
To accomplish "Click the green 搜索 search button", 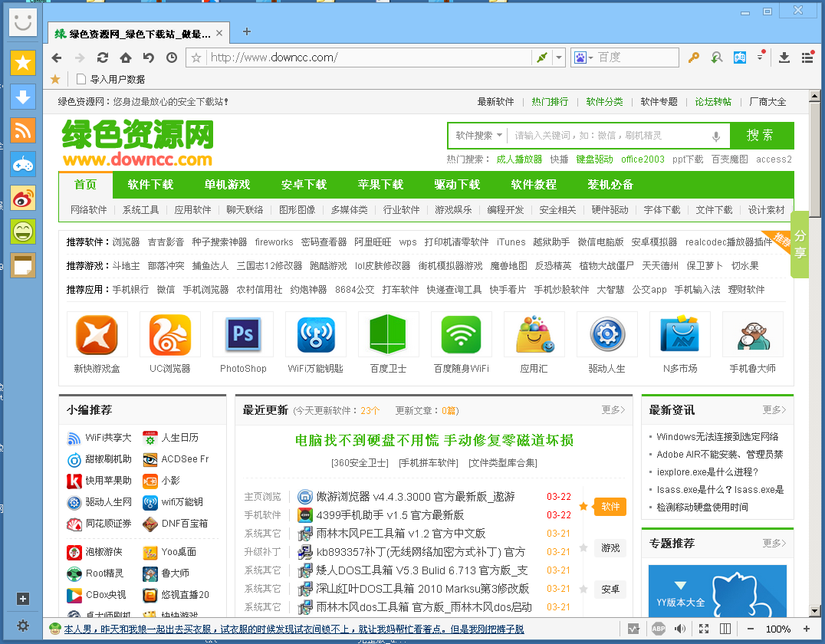I will (x=761, y=136).
